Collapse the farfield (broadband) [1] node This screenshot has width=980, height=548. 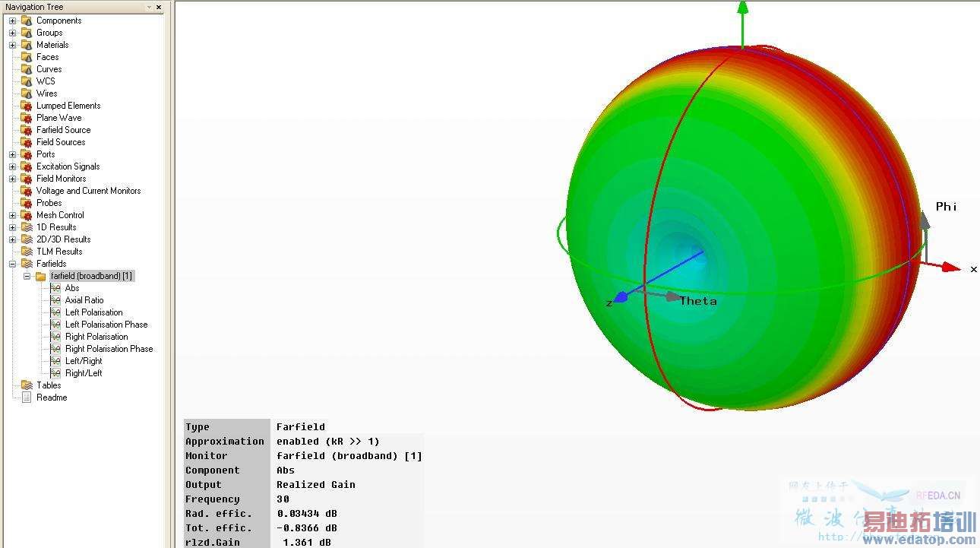pos(27,276)
